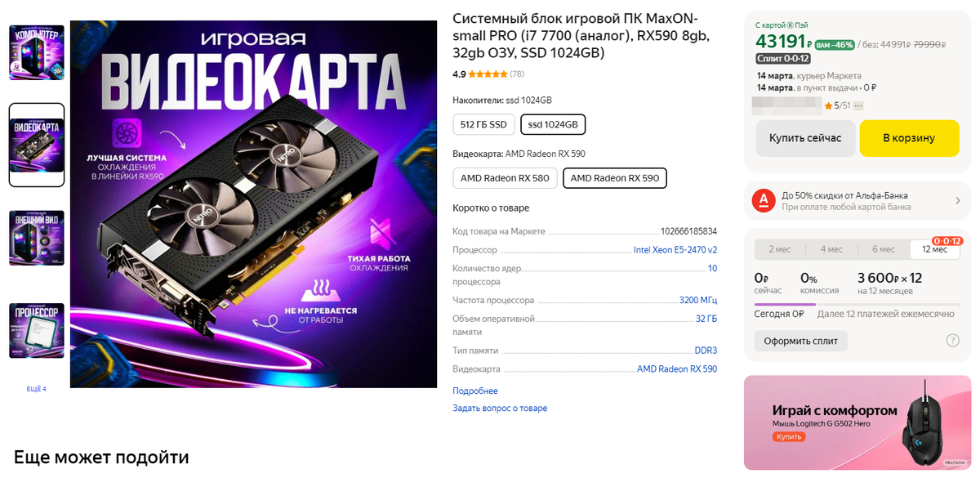Screen dimensions: 980x478
Task: Switch to the 6 мес installment tab
Action: pos(884,249)
